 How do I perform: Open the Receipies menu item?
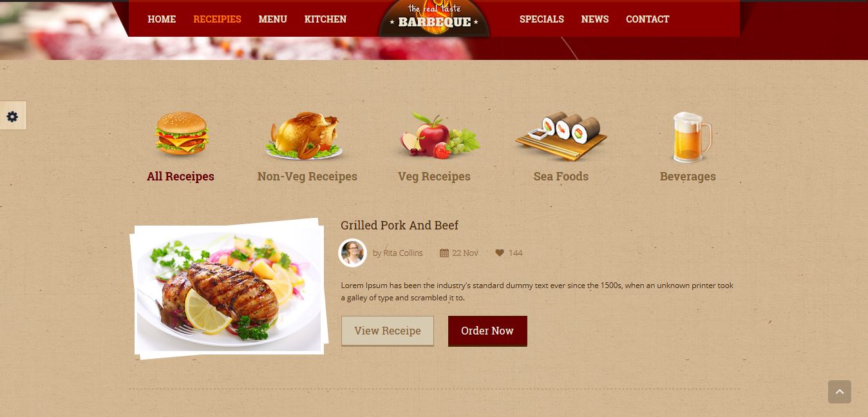click(217, 19)
